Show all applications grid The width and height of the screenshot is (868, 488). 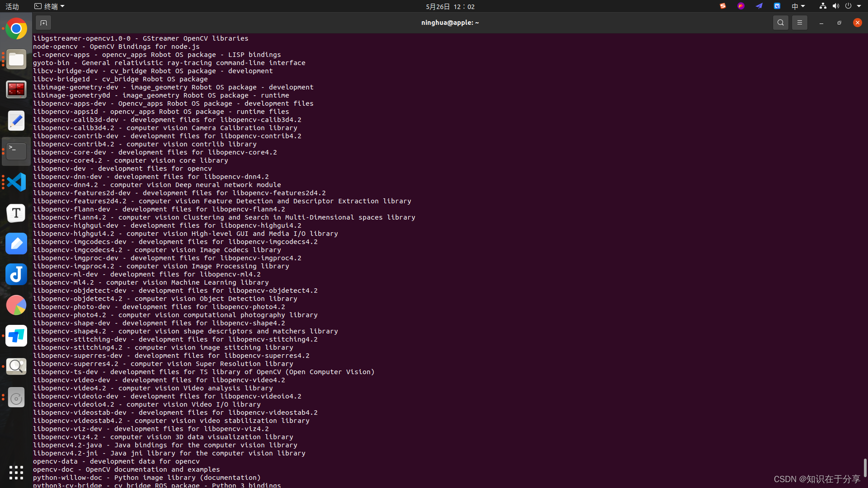[x=16, y=473]
